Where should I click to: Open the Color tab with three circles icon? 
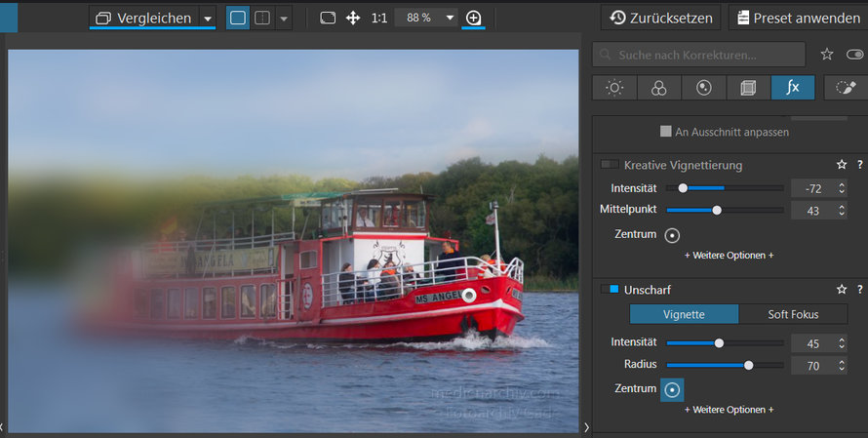tap(658, 88)
